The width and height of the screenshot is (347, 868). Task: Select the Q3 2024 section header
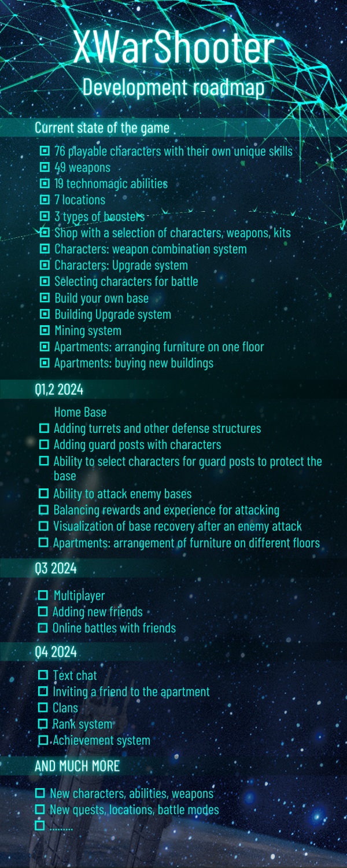coord(56,568)
